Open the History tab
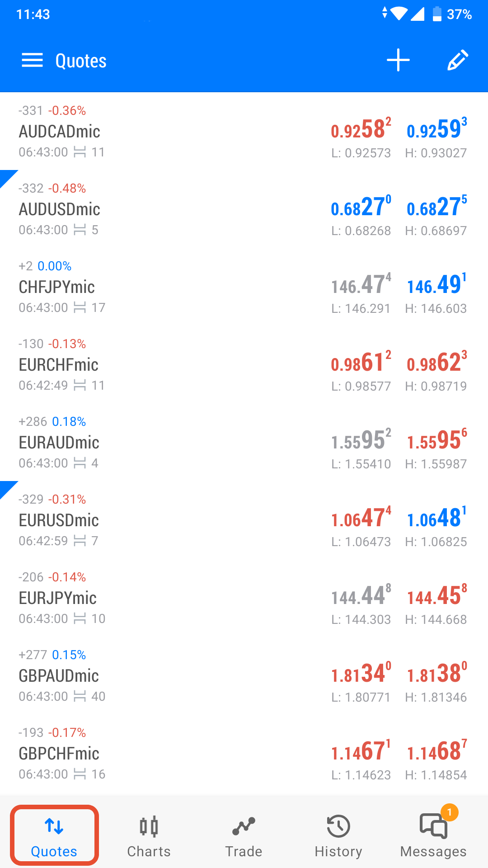Viewport: 488px width, 868px height. point(338,835)
